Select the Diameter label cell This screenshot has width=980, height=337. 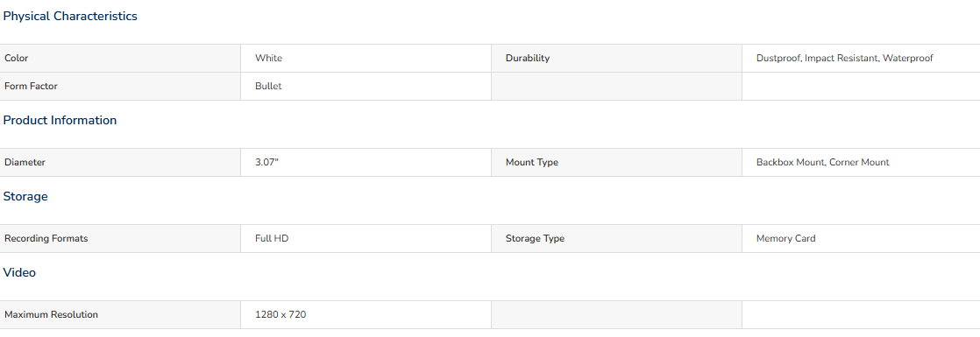click(x=120, y=162)
